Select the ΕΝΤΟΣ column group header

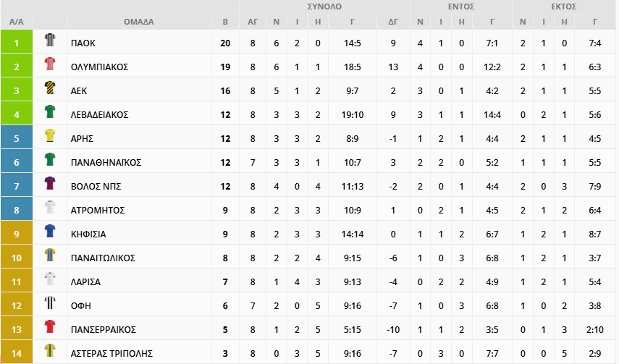click(x=461, y=7)
